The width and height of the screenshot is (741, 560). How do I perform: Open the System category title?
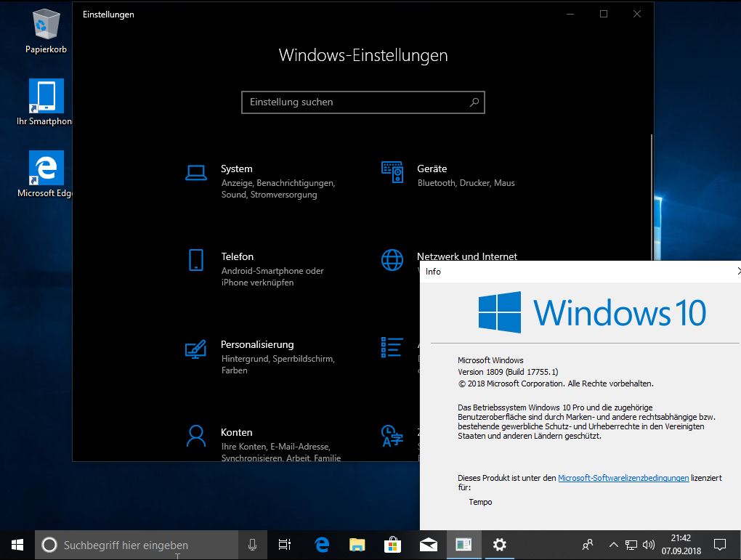[x=236, y=169]
